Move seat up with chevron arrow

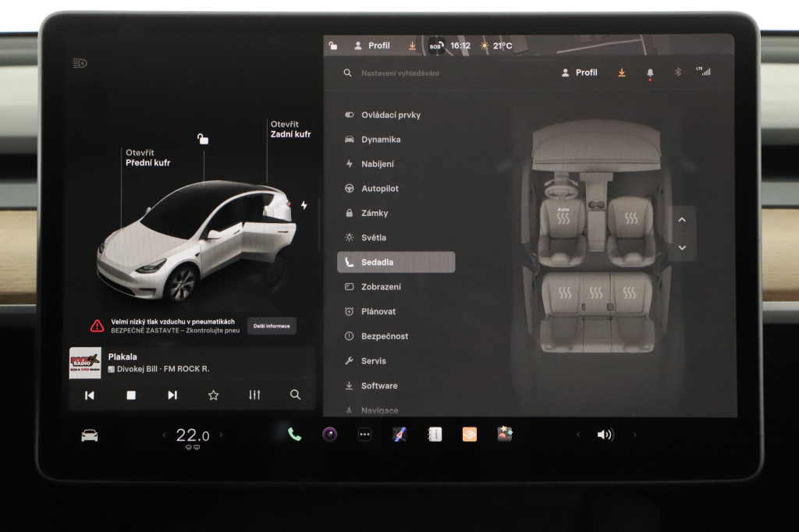pyautogui.click(x=682, y=220)
